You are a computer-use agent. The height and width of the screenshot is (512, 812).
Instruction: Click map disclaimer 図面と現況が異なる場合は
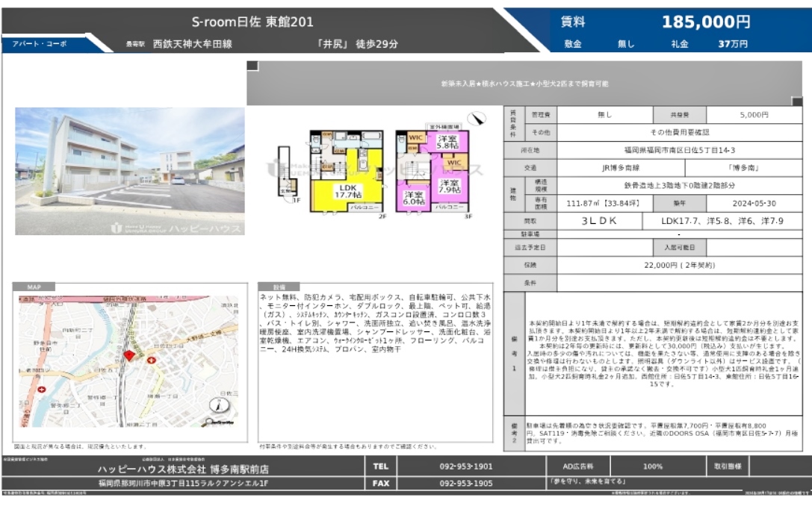(x=80, y=446)
